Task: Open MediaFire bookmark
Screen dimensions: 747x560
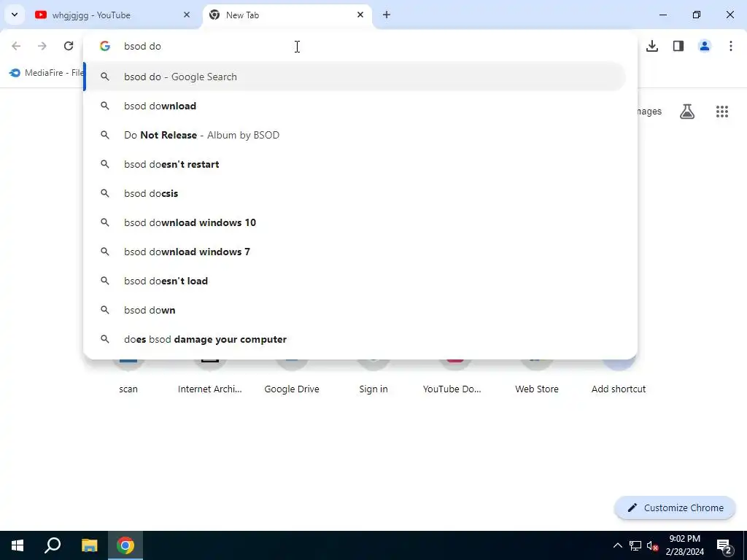Action: (46, 73)
